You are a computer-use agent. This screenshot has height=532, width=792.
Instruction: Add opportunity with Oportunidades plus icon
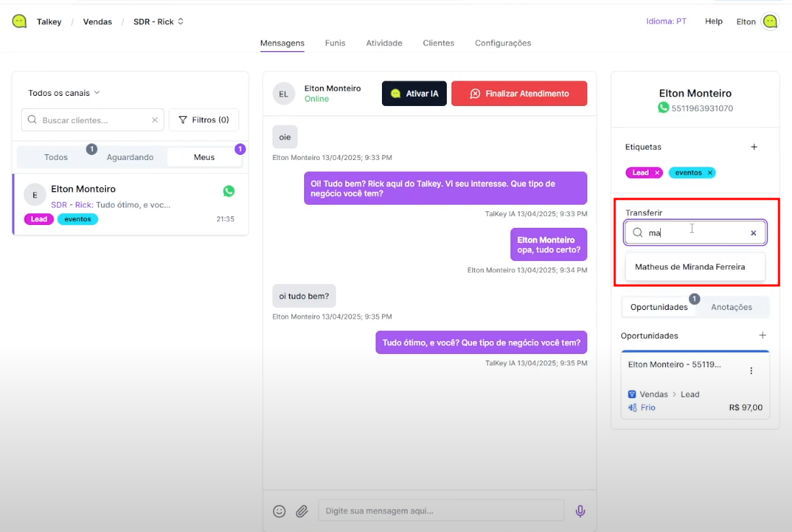762,335
